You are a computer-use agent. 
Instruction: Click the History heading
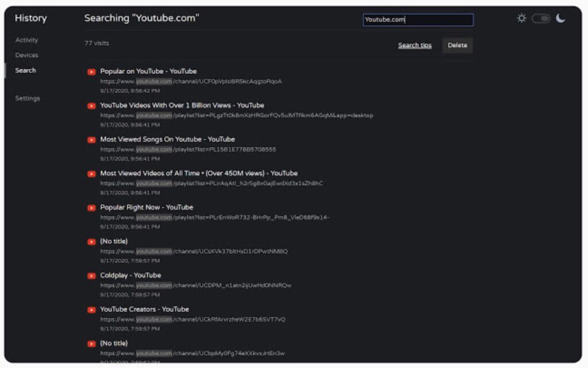[31, 18]
